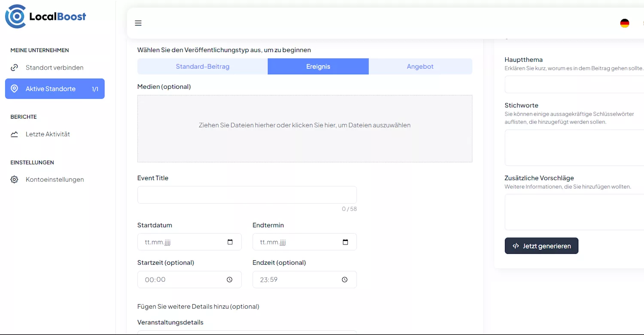
Task: Focus the Endtermin date field
Action: (304, 242)
